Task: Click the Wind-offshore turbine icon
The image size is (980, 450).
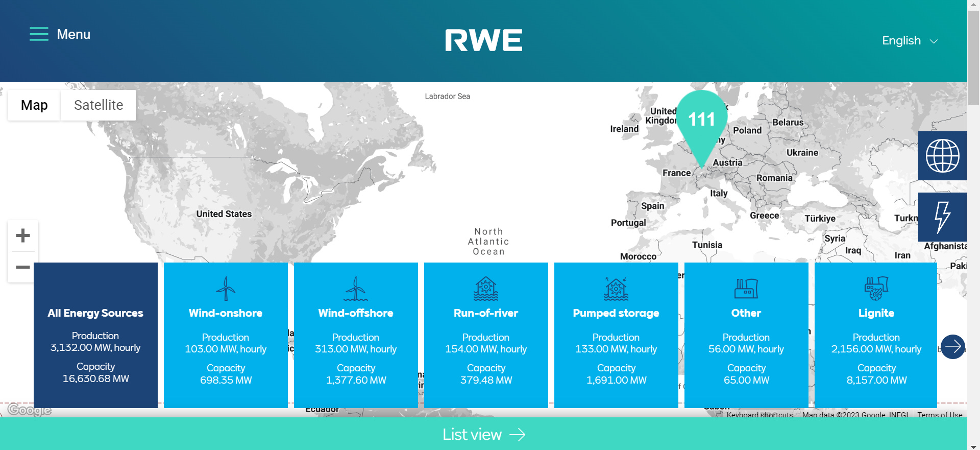Action: coord(356,289)
